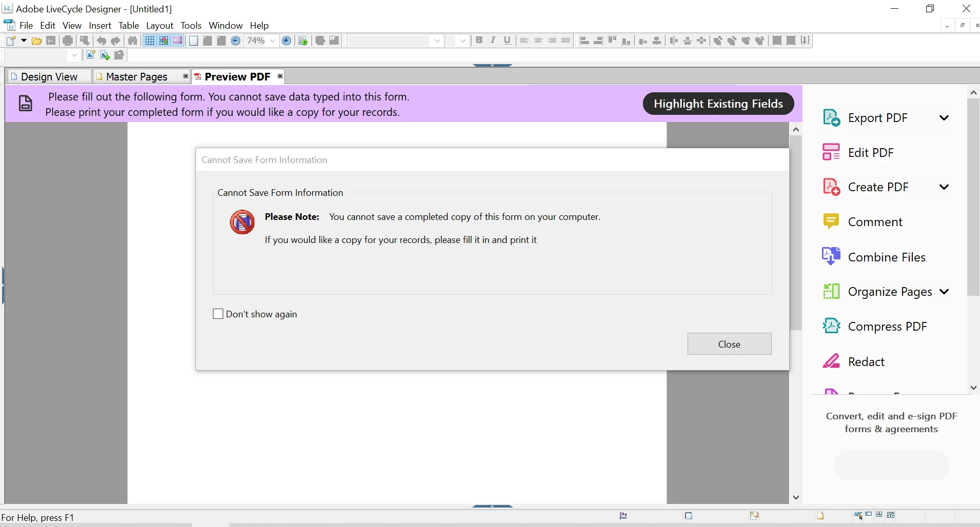Open the File menu
This screenshot has height=527, width=980.
[26, 26]
